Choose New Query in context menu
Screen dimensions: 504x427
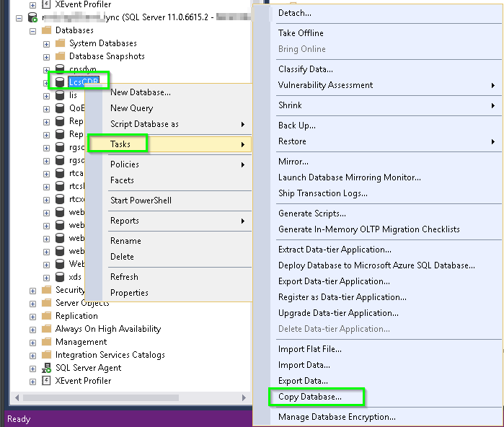tap(131, 108)
